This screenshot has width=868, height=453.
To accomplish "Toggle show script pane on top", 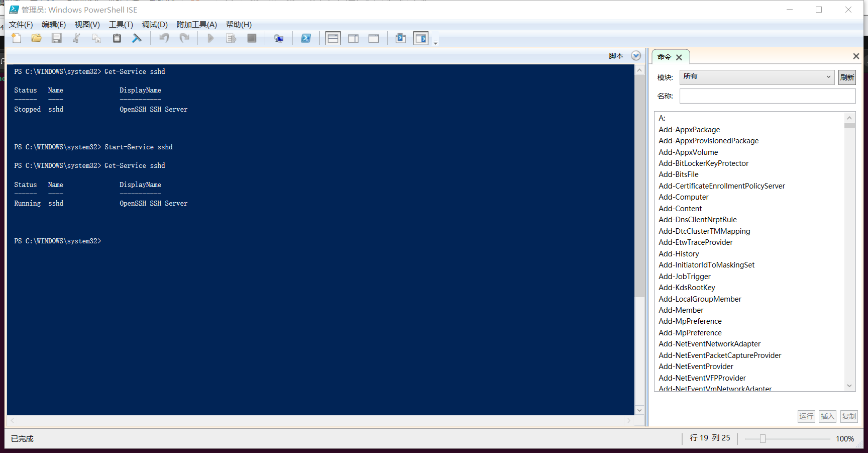I will point(333,38).
